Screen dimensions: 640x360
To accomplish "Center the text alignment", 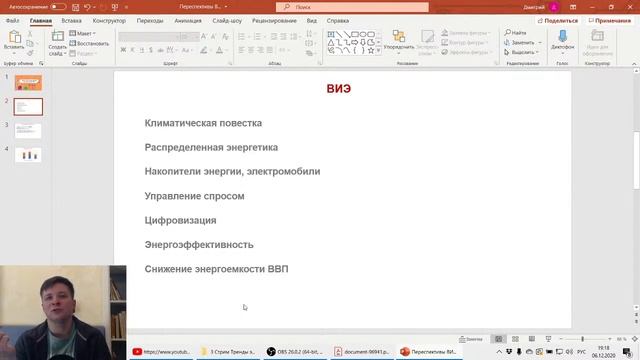I will (251, 50).
